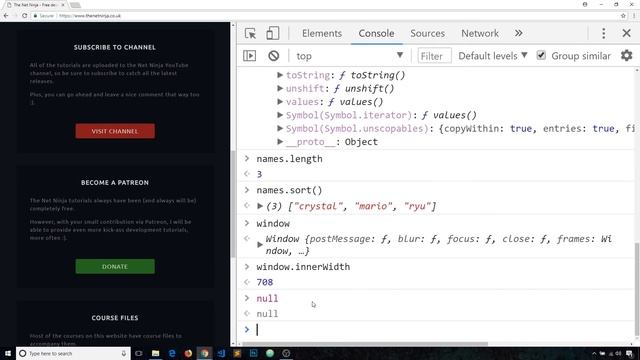Show more DevTools tabs with the double chevron

(x=518, y=33)
